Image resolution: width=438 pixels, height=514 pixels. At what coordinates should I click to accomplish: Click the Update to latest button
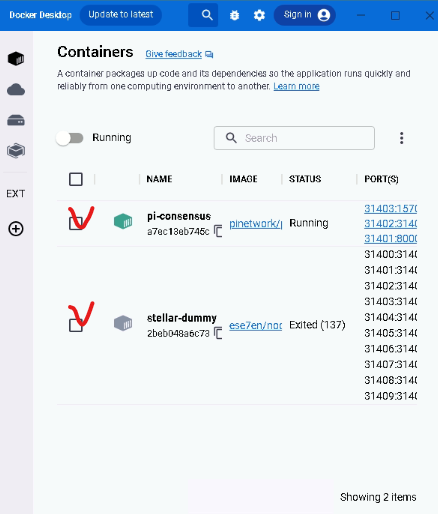[121, 15]
